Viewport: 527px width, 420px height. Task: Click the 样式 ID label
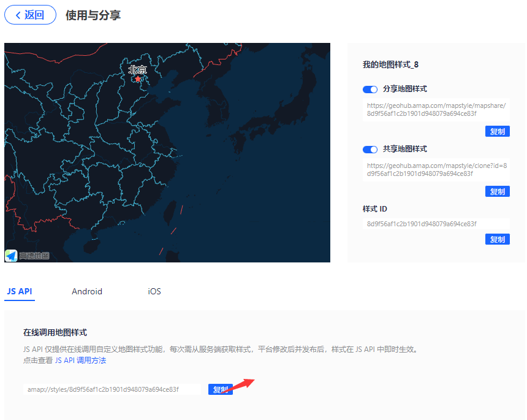(x=375, y=209)
